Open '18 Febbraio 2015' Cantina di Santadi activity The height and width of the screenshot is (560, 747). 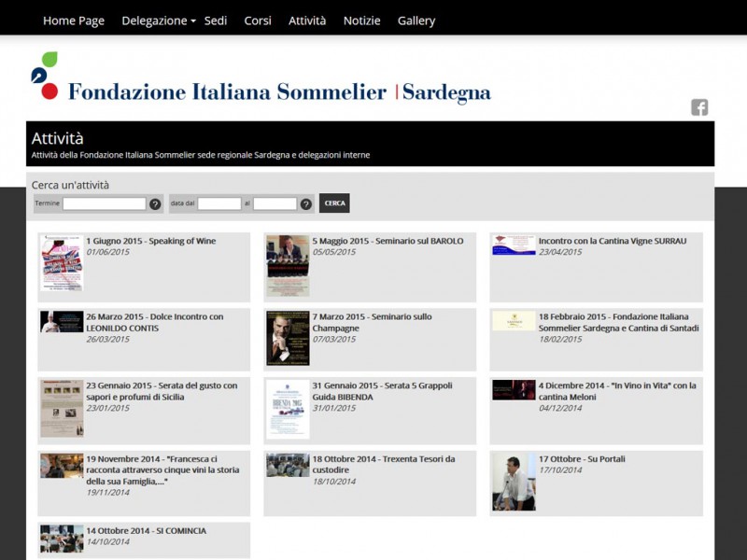(619, 322)
